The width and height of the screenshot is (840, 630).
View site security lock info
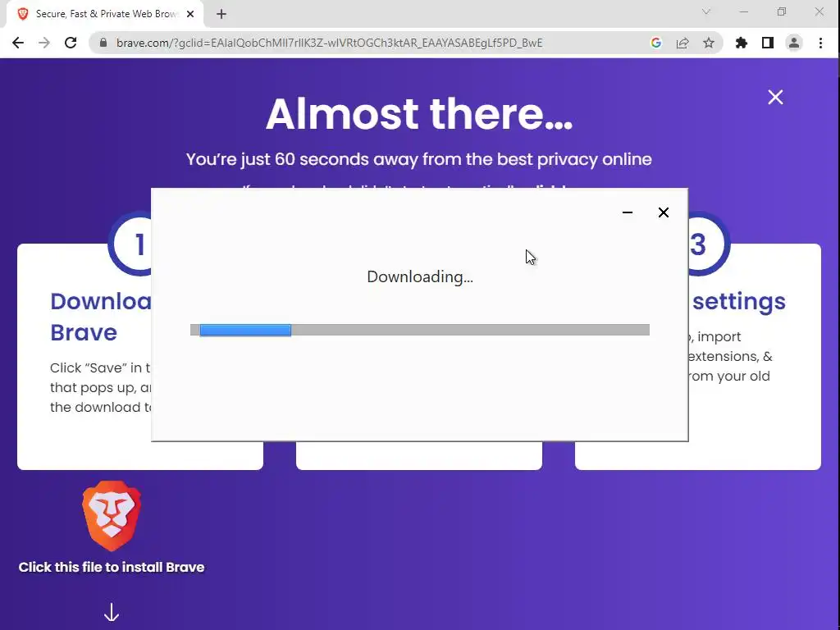pos(103,43)
